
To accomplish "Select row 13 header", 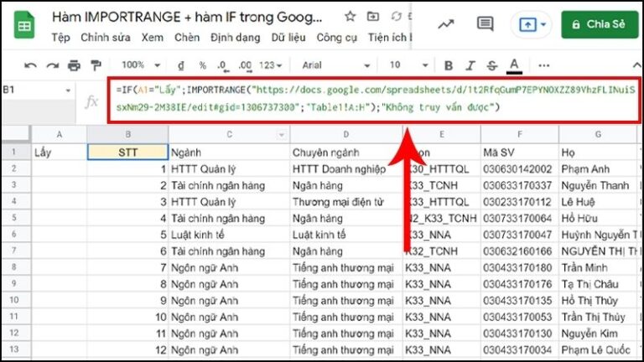I will coord(14,349).
